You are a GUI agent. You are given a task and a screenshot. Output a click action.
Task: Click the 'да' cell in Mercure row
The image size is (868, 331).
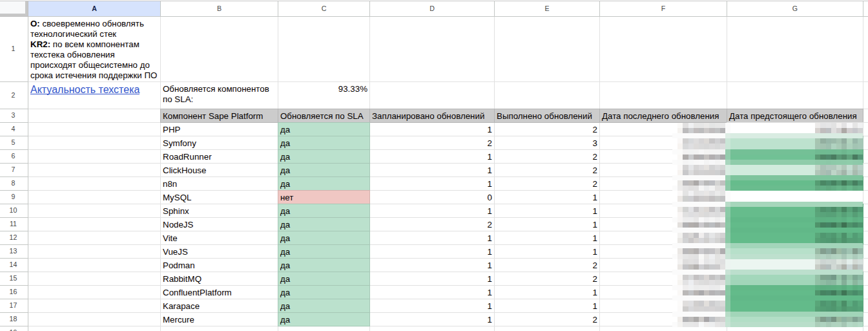[324, 319]
